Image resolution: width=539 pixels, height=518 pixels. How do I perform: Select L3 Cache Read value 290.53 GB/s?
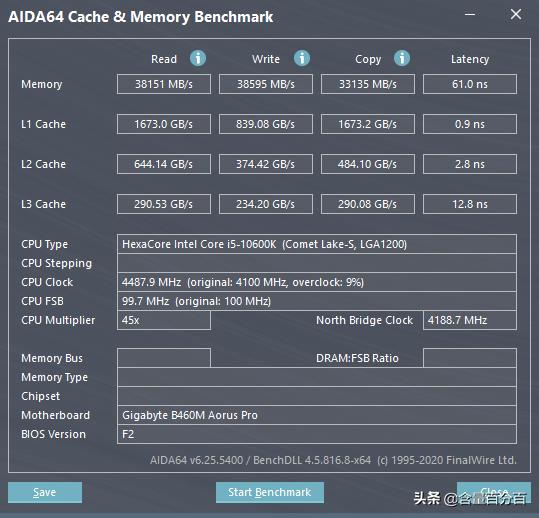click(x=164, y=204)
